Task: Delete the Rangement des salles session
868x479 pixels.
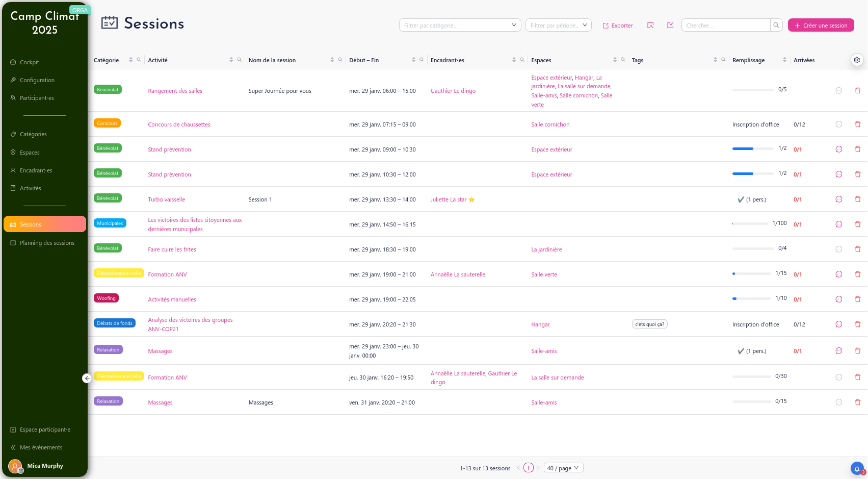Action: click(857, 91)
